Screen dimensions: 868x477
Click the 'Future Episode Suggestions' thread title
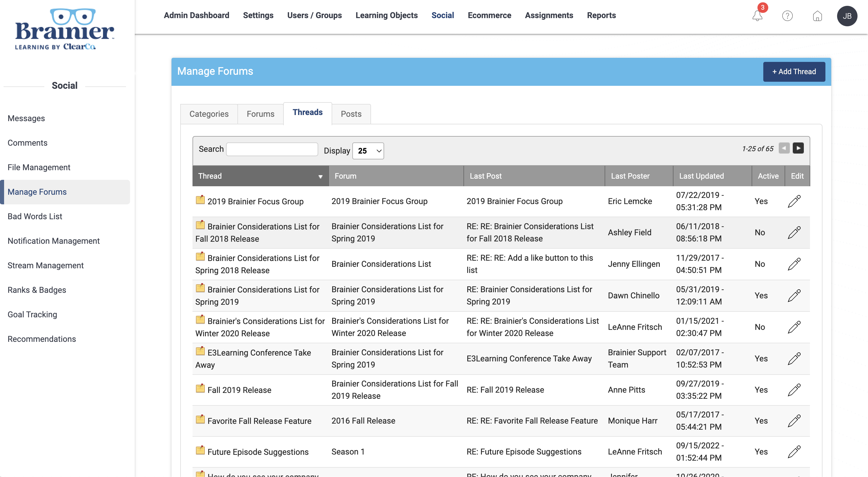pyautogui.click(x=258, y=452)
